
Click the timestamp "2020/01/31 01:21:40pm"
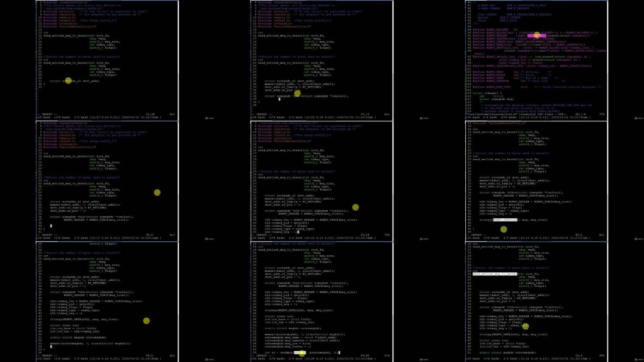click(x=570, y=118)
